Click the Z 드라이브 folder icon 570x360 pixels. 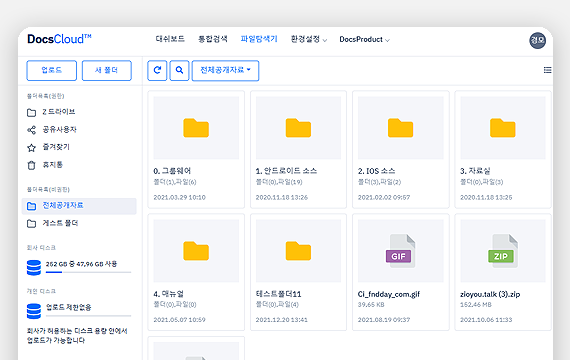point(32,112)
